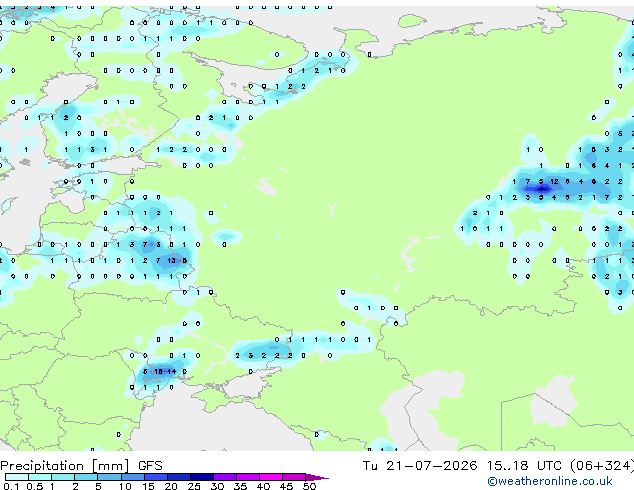Click the '15..18 UTC' time range text
Image resolution: width=634 pixels, height=490 pixels.
[524, 466]
